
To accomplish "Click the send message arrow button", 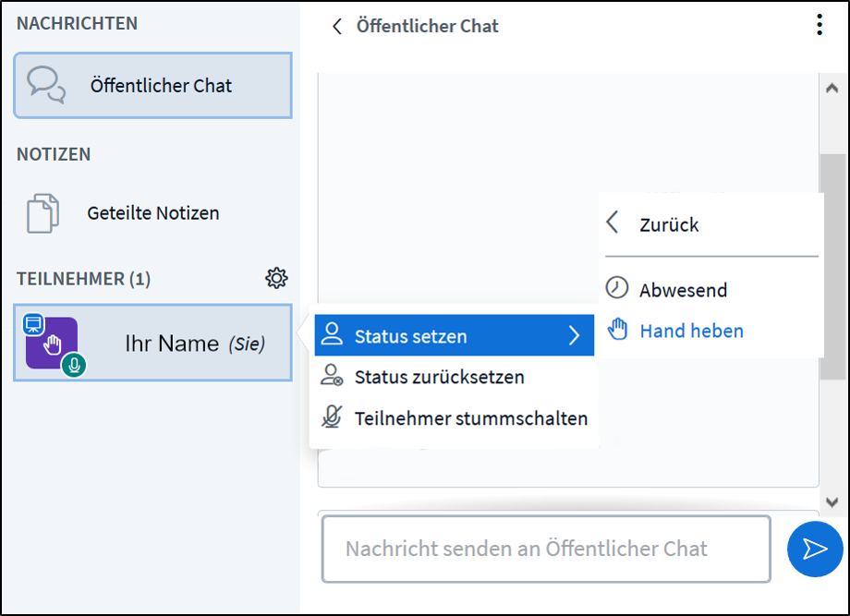I will [x=814, y=550].
